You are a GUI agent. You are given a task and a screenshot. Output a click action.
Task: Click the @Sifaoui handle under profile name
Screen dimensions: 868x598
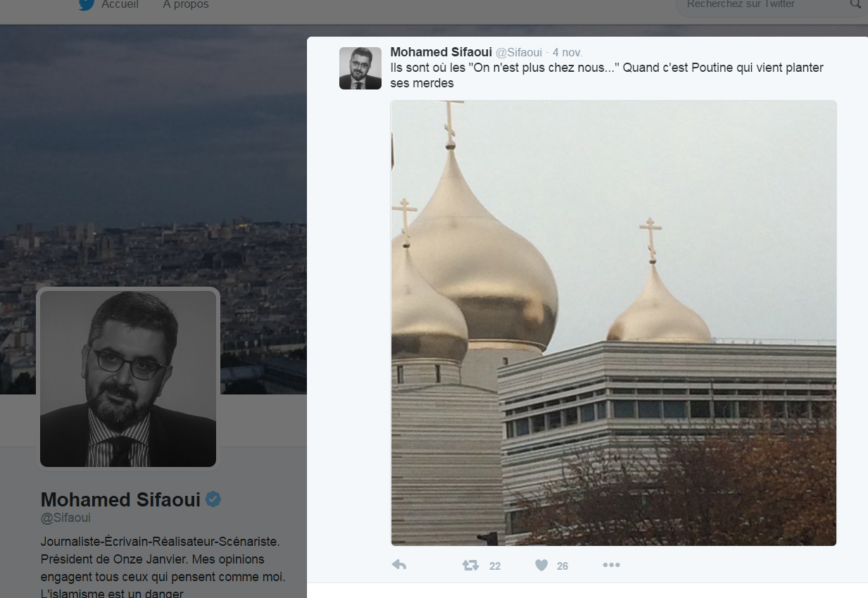[x=65, y=518]
